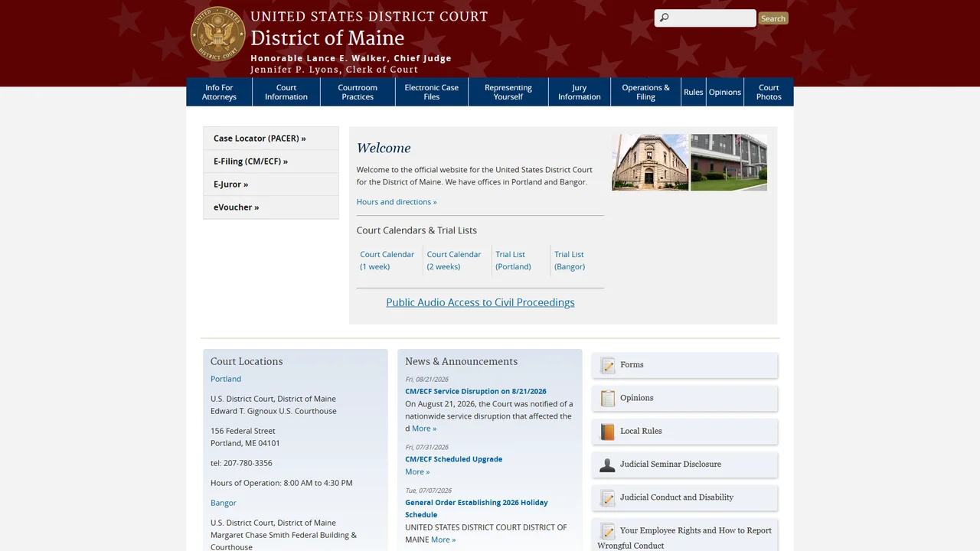Open E-Filing (CM/ECF) link

pos(271,161)
